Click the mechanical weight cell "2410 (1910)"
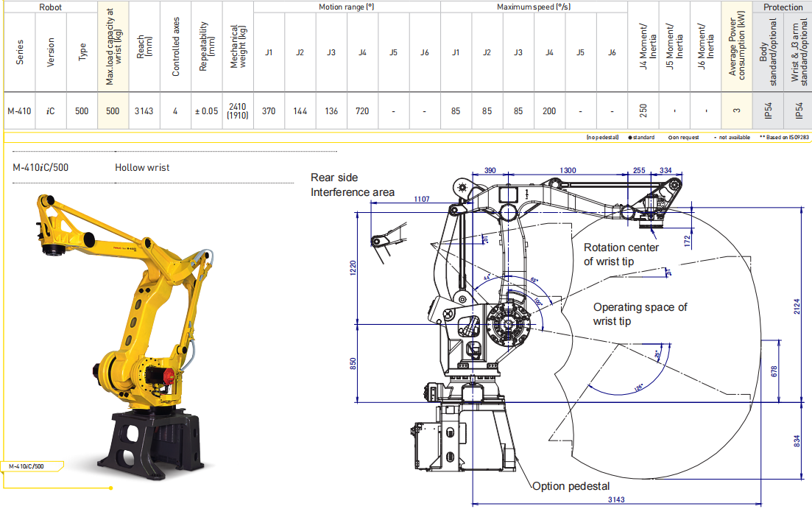This screenshot has width=812, height=523. click(x=238, y=111)
